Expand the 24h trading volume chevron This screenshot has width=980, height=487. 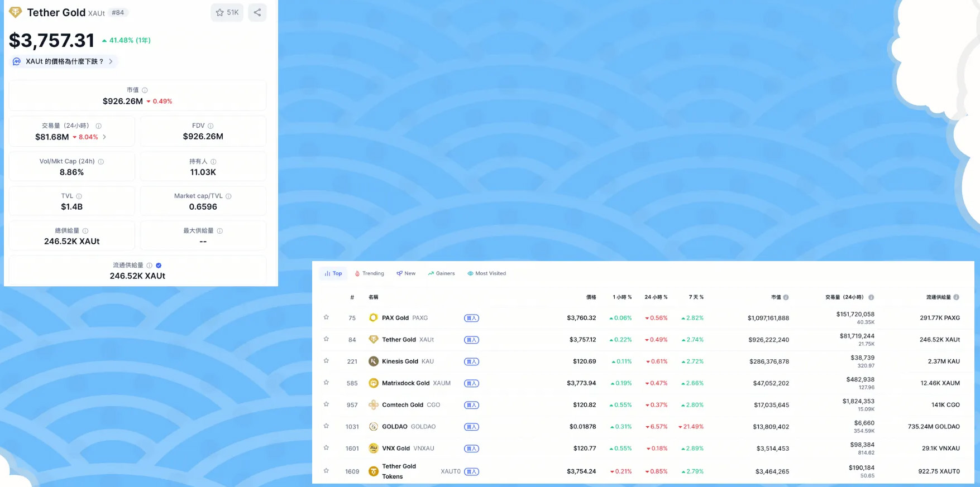[104, 137]
